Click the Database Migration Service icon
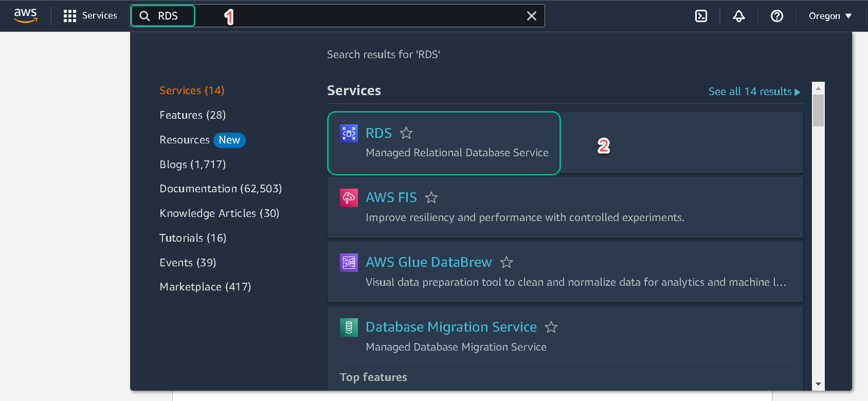Image resolution: width=868 pixels, height=401 pixels. 349,327
